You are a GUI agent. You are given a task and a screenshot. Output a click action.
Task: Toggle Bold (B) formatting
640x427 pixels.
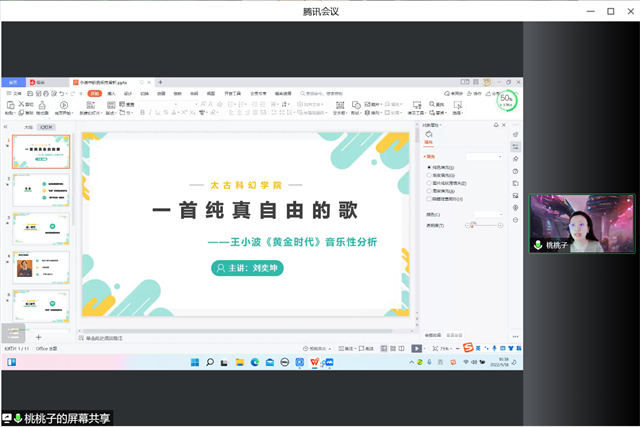pos(142,113)
